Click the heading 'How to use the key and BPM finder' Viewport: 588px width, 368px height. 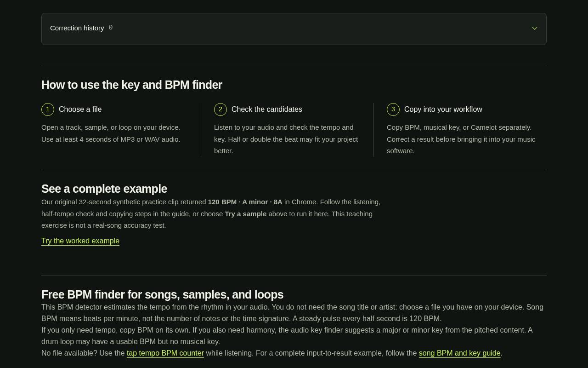coord(132,85)
